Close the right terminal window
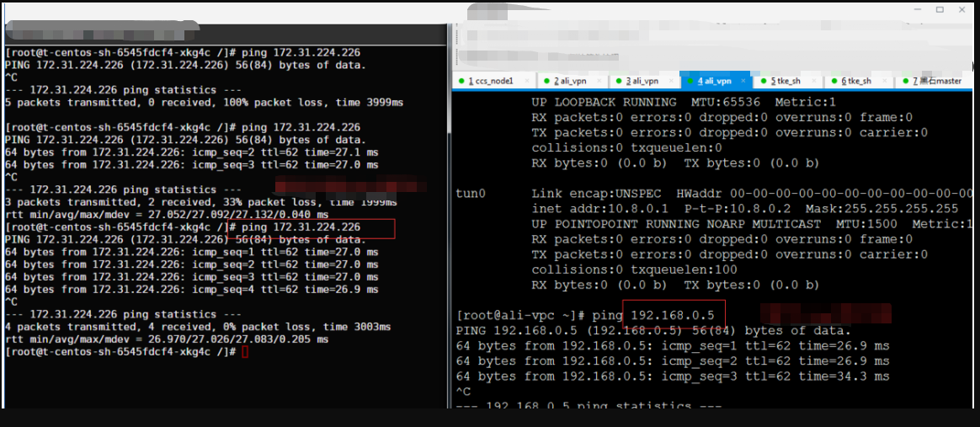Screen dimensions: 980x427 (x=961, y=10)
